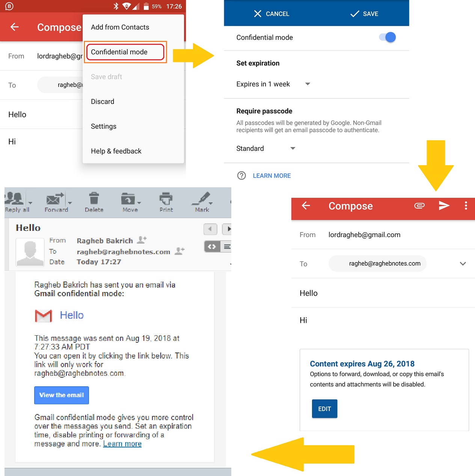The image size is (475, 476).
Task: Toggle the Confidential mode switch
Action: [x=388, y=38]
